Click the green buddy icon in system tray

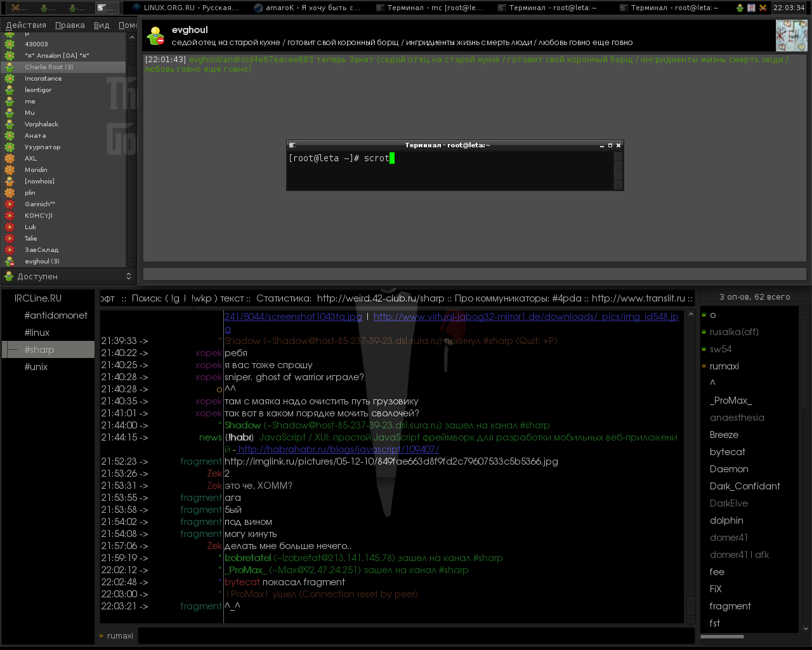click(x=740, y=8)
